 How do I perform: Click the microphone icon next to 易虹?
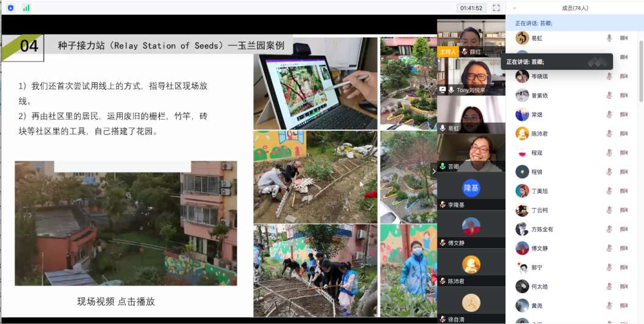tap(609, 38)
